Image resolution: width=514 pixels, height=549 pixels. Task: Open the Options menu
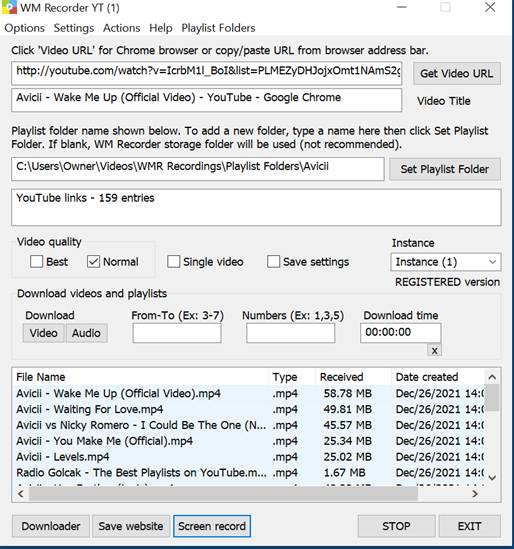pos(25,28)
